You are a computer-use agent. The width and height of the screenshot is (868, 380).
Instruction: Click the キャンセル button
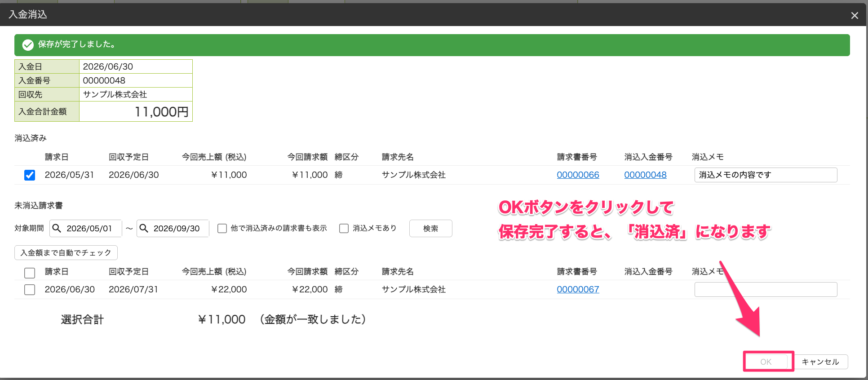click(820, 362)
